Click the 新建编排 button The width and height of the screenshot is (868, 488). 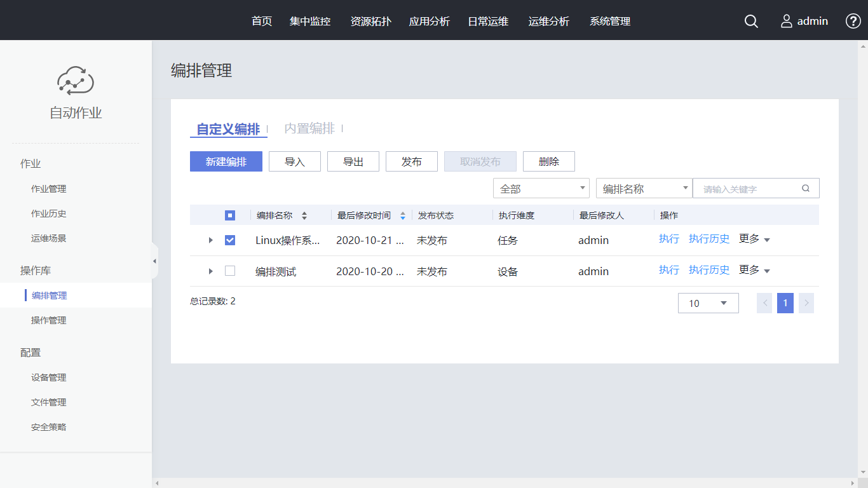click(x=226, y=162)
